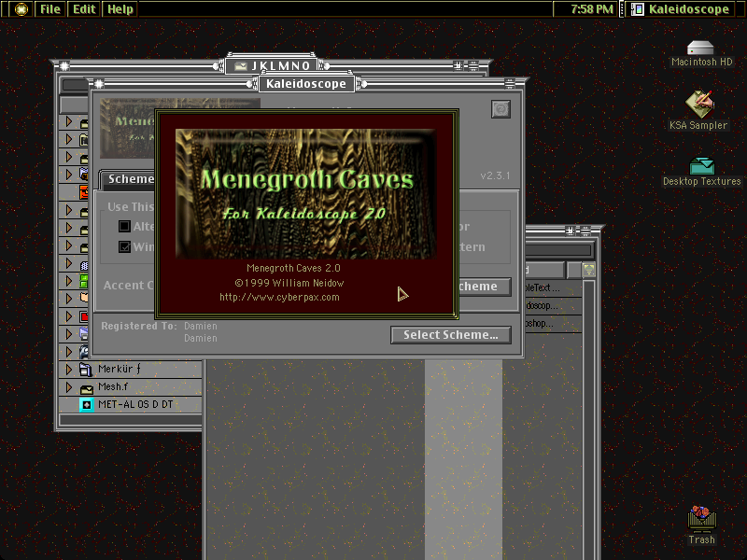This screenshot has width=747, height=560.
Task: Select the oshop... row
Action: point(553,324)
